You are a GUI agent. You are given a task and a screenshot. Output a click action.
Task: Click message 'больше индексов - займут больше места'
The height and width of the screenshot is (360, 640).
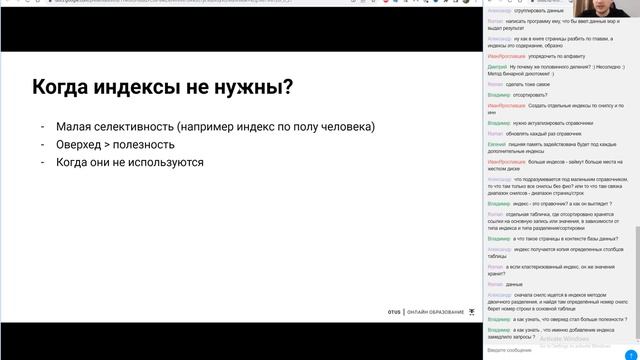click(555, 165)
